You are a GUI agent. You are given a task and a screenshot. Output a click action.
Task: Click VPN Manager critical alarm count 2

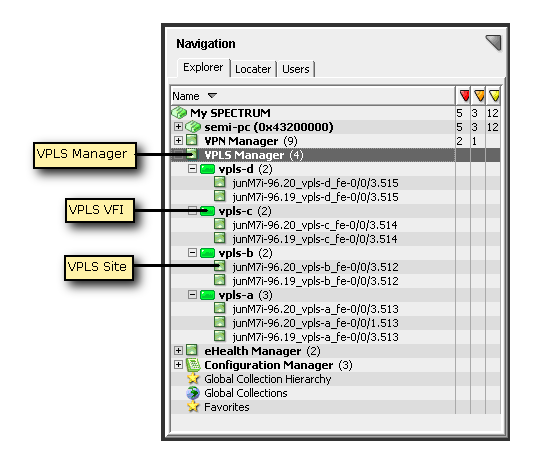pyautogui.click(x=460, y=141)
